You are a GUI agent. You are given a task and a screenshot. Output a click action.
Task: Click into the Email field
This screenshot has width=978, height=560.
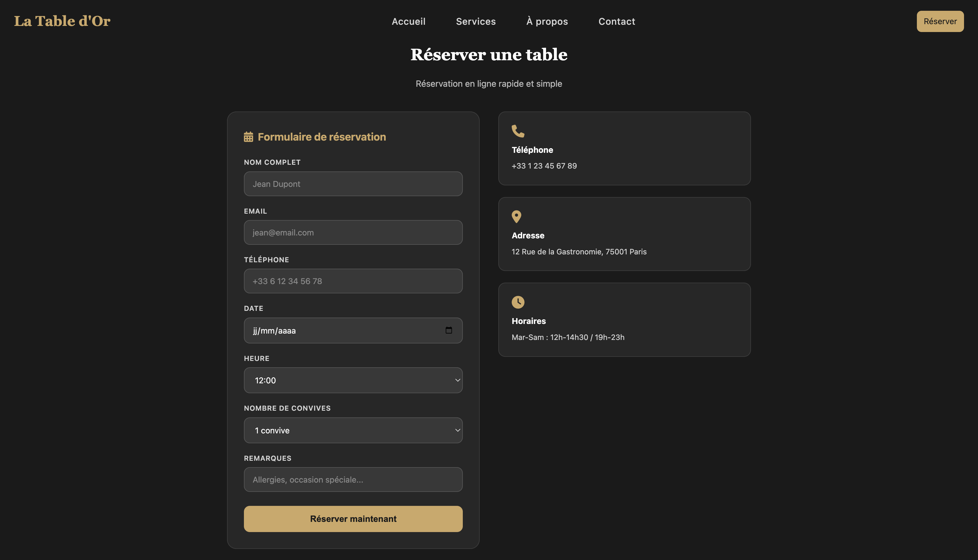pos(353,232)
